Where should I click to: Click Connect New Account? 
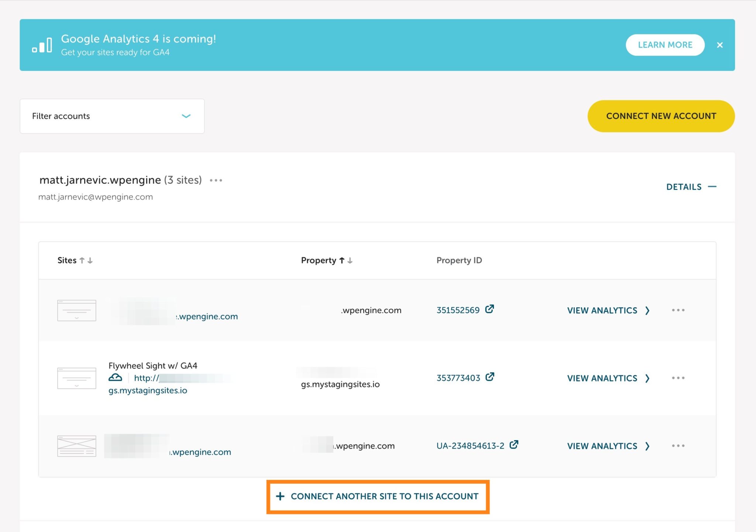(x=661, y=116)
